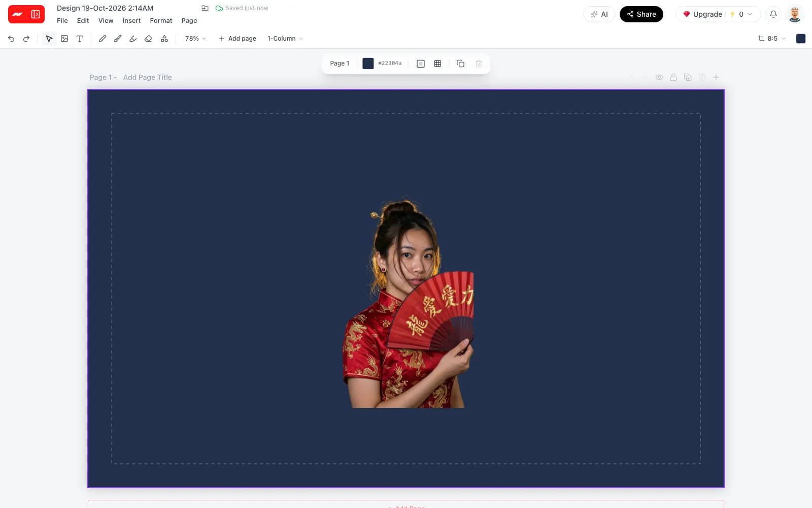812x508 pixels.
Task: Activate the Eraser tool
Action: point(148,39)
